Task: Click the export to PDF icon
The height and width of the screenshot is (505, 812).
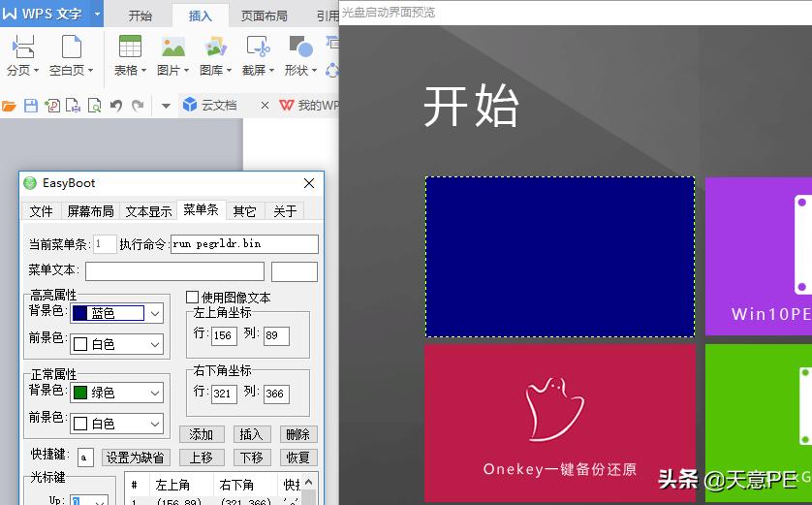Action: point(52,106)
